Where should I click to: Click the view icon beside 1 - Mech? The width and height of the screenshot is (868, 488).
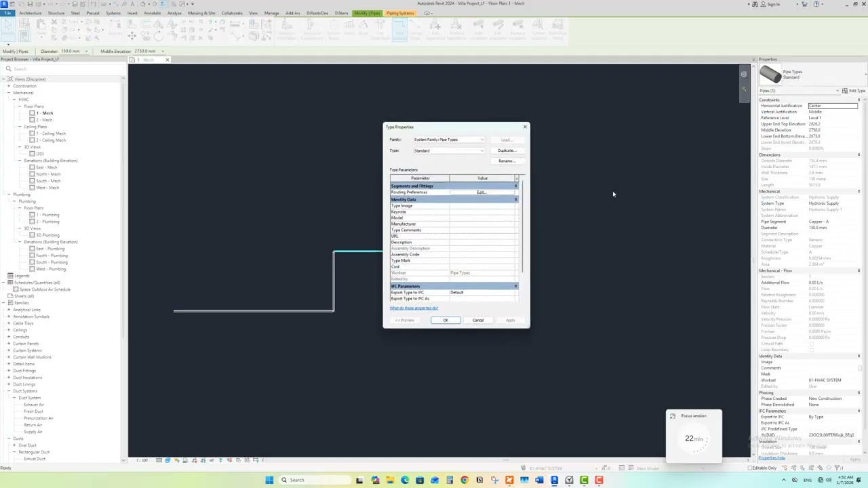32,113
